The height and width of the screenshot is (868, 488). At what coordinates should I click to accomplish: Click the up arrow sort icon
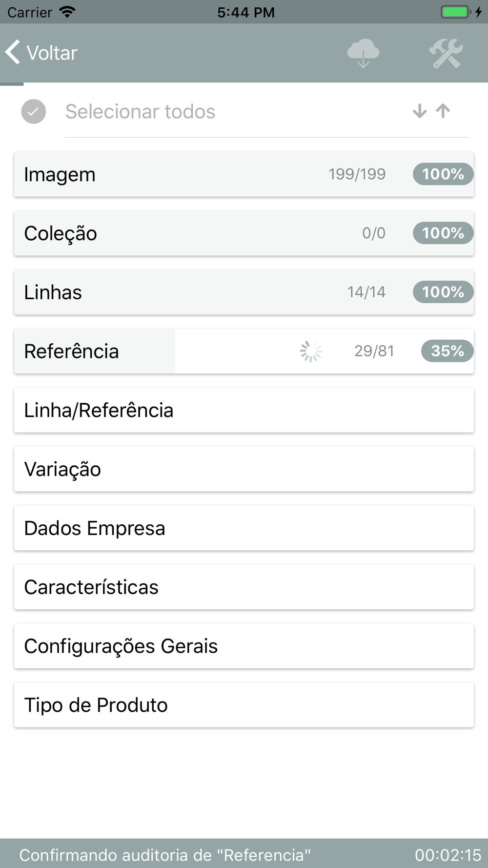click(x=443, y=111)
